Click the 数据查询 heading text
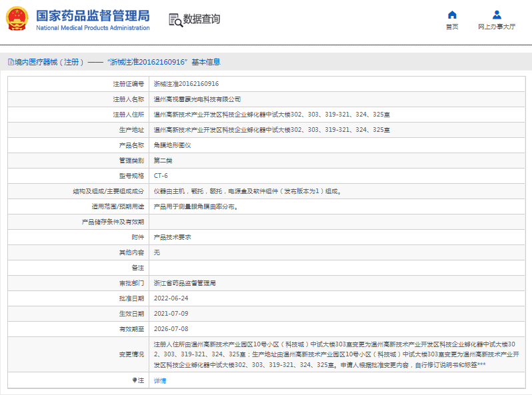The height and width of the screenshot is (395, 532). (x=201, y=19)
